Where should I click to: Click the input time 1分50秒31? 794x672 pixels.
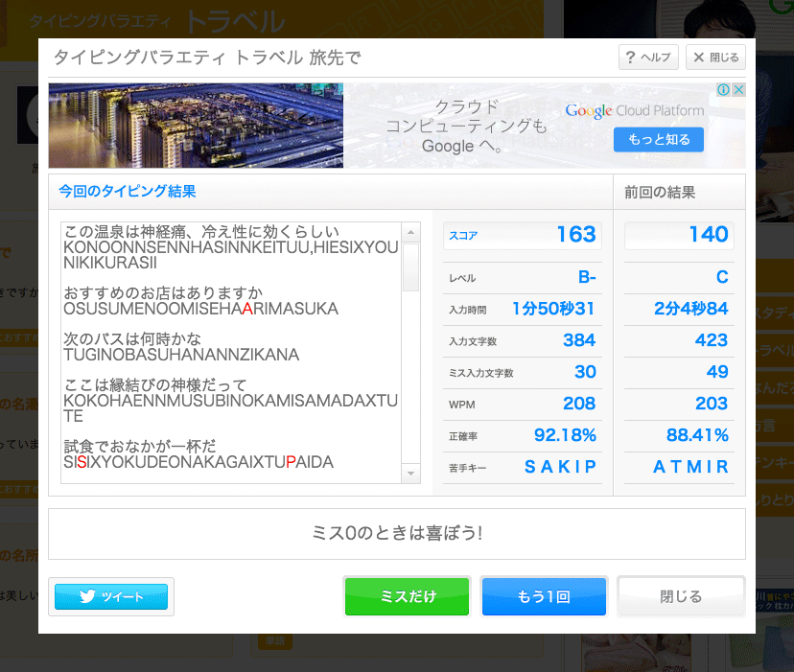click(x=553, y=309)
